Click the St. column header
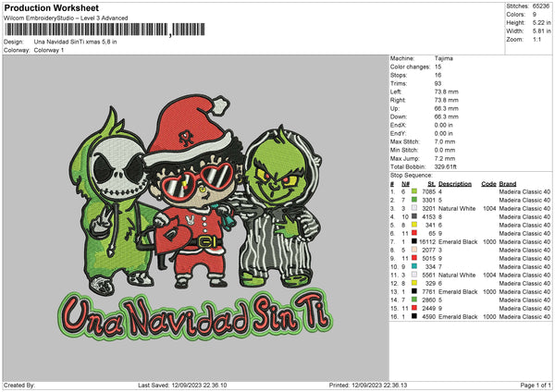The width and height of the screenshot is (555, 392). click(431, 184)
